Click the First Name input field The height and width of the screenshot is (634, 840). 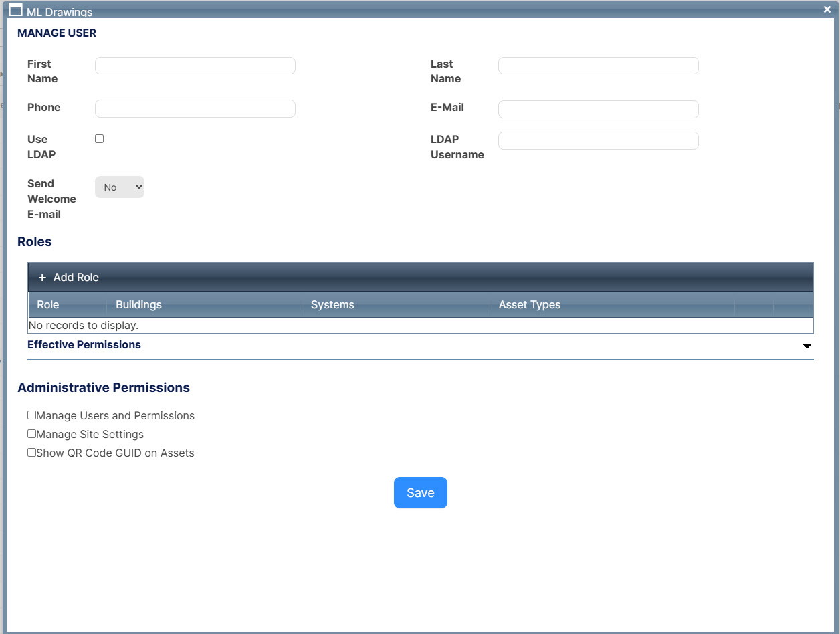(x=195, y=66)
